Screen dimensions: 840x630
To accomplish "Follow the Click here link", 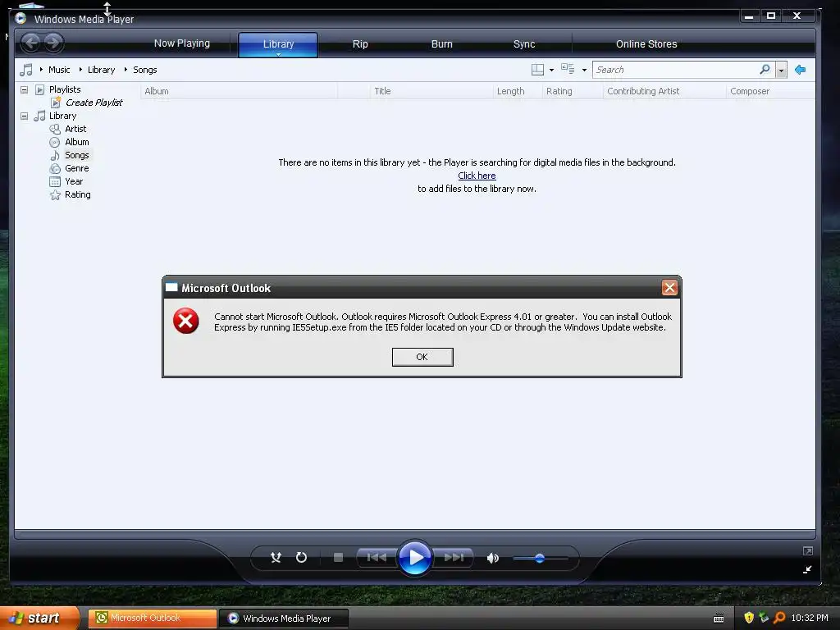I will 477,176.
